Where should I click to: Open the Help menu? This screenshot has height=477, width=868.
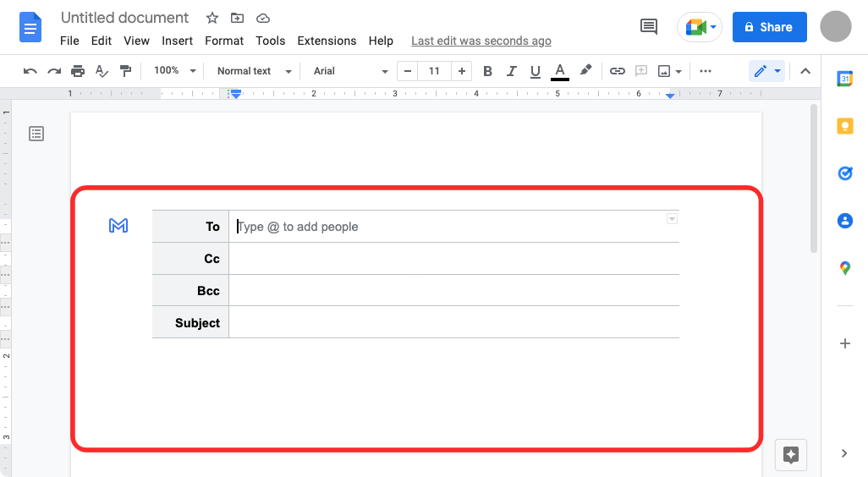click(381, 41)
